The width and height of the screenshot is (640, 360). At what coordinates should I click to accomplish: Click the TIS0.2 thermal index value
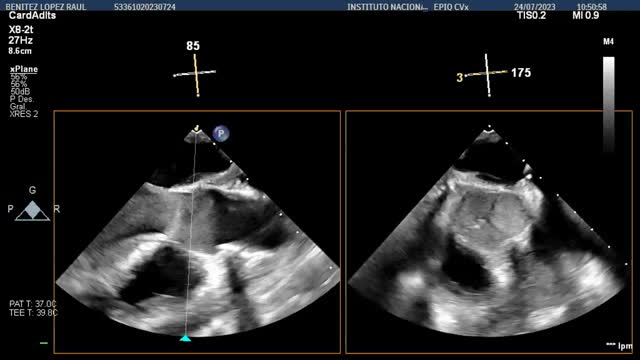[x=531, y=16]
